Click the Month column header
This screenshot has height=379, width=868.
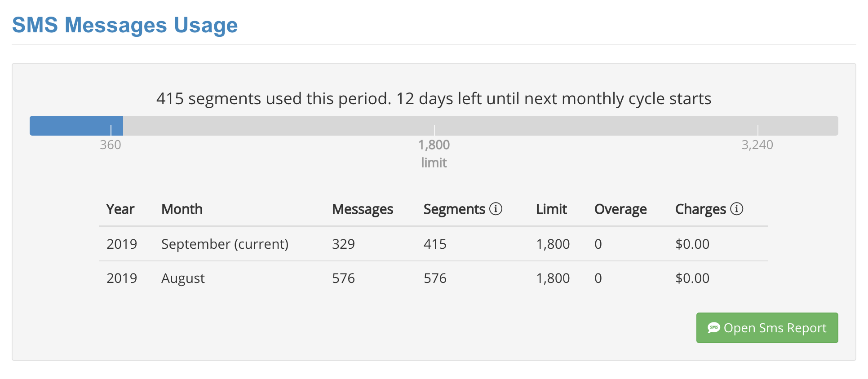coord(182,209)
